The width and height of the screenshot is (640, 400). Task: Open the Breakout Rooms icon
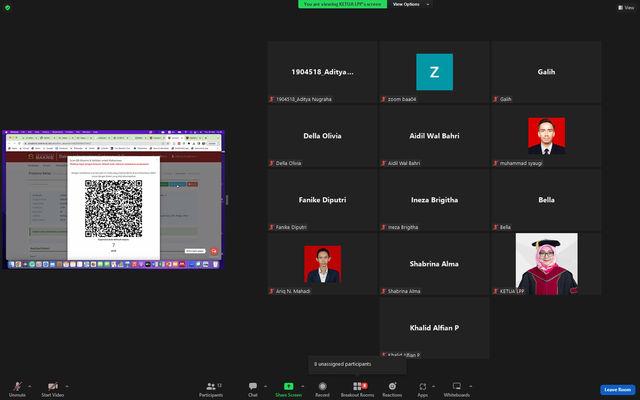[357, 386]
